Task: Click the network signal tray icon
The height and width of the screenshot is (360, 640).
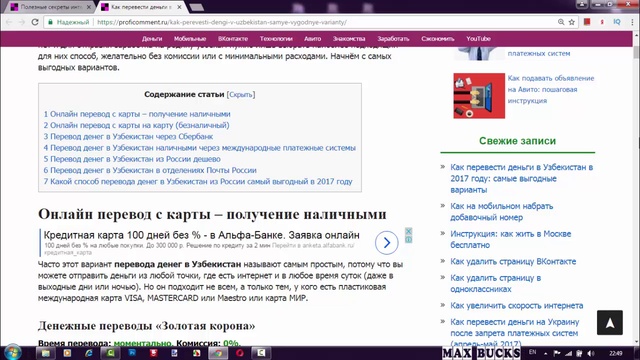Action: pos(568,353)
